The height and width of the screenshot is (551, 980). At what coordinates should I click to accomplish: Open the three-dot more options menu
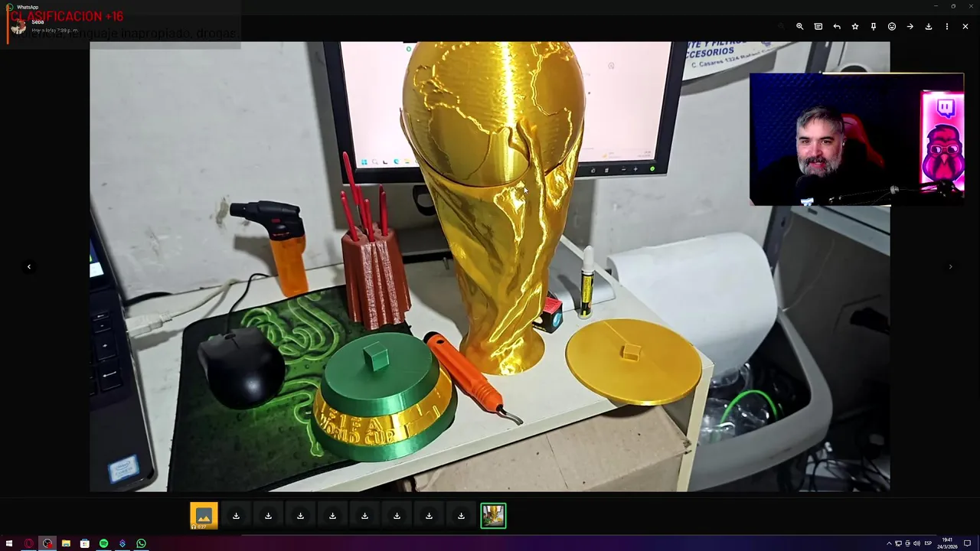click(x=947, y=26)
